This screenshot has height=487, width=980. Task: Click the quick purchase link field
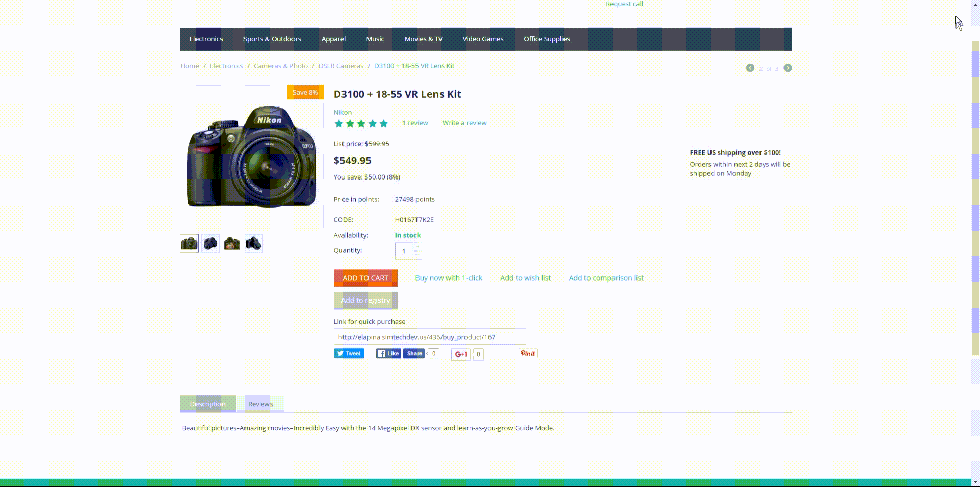[430, 337]
